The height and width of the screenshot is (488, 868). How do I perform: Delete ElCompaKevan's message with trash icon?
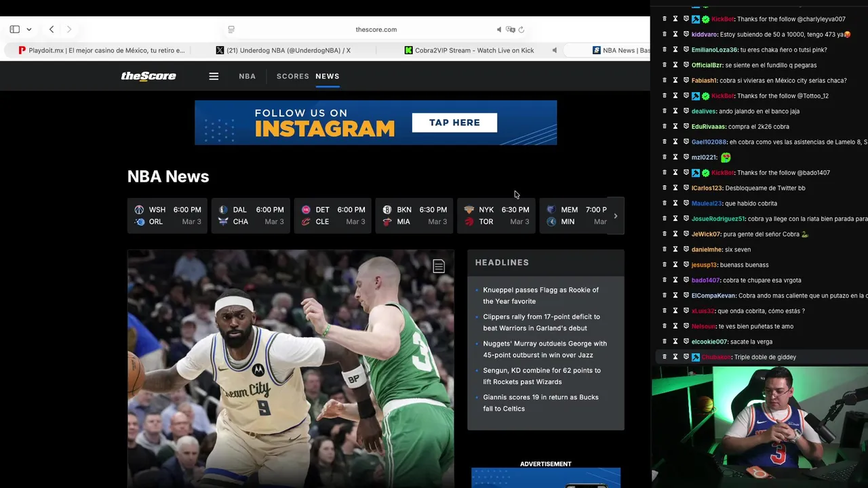(x=665, y=296)
